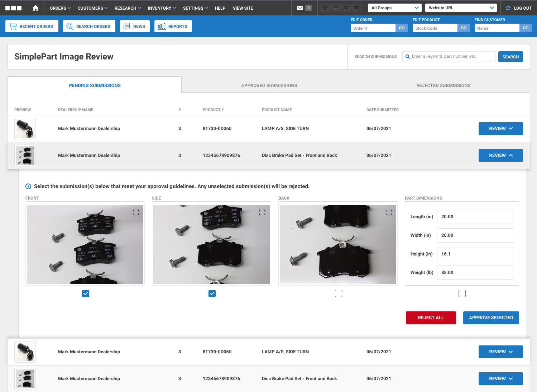Screen dimensions: 537x392
Task: Uncheck the SIDE image checkbox
Action: (212, 293)
